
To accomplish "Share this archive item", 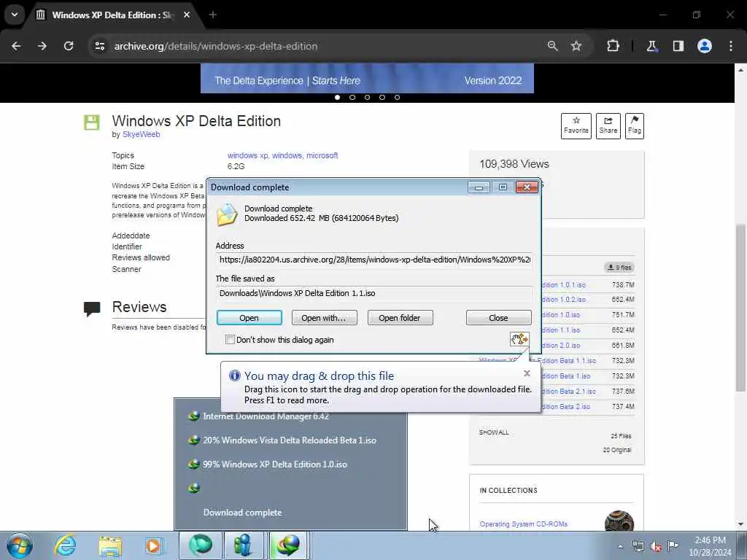I will point(608,125).
